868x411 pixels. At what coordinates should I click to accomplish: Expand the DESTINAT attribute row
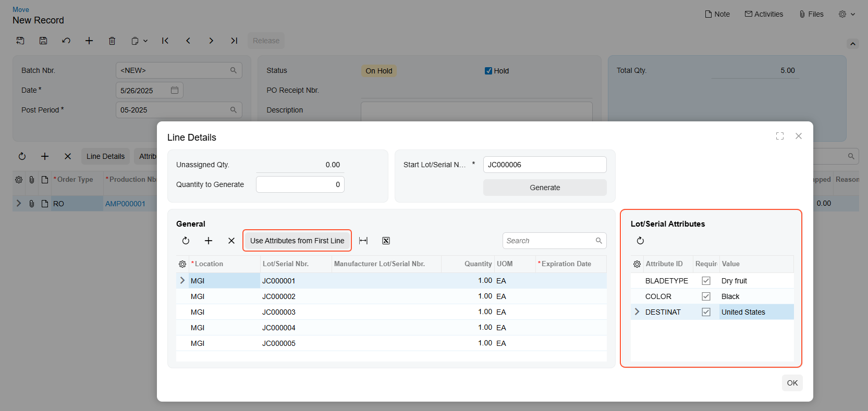[x=637, y=312]
